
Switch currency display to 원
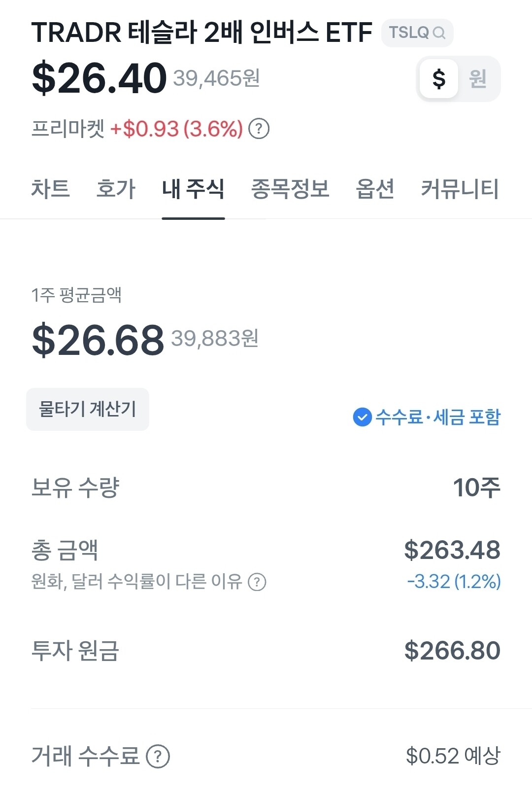(477, 79)
